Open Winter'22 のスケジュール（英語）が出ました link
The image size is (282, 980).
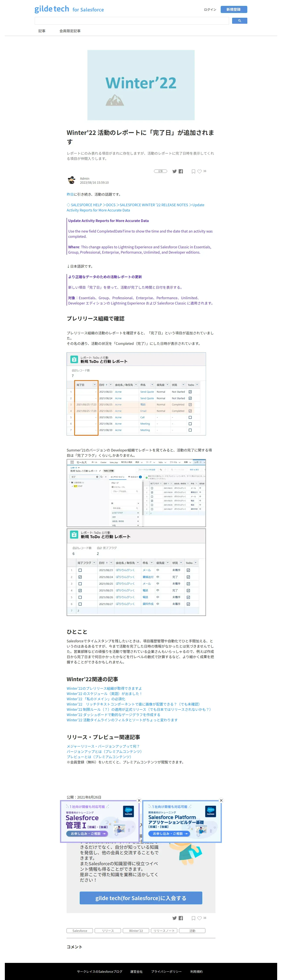104,693
